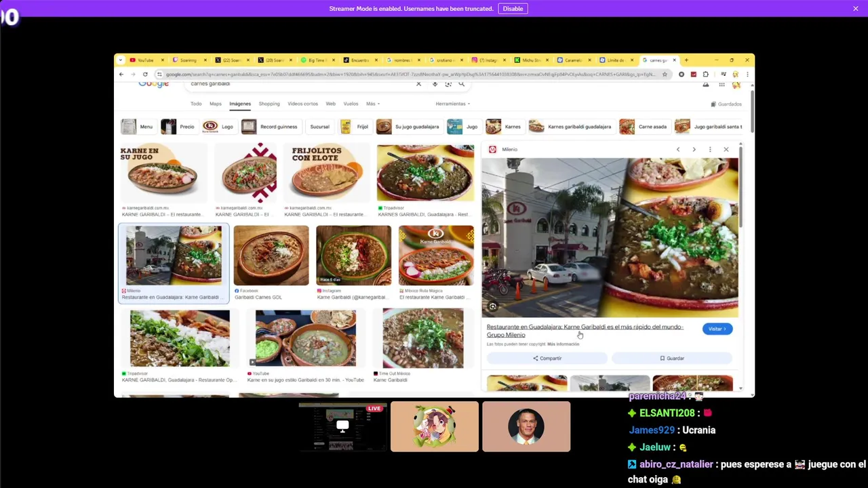Open Google Lens image search icon
This screenshot has height=488, width=868.
[448, 84]
